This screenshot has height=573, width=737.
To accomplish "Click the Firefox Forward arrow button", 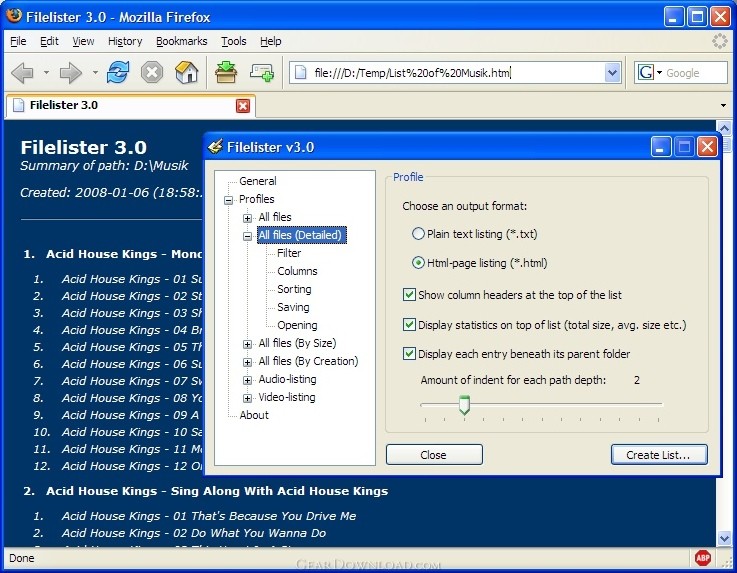I will pos(71,73).
